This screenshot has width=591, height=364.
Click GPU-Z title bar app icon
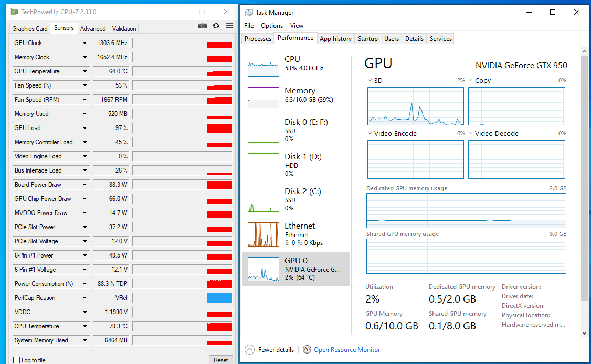[x=14, y=12]
